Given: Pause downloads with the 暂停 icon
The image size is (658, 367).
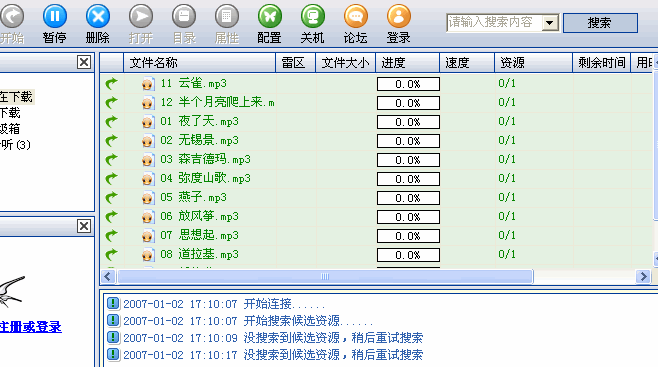Looking at the screenshot, I should click(x=55, y=17).
